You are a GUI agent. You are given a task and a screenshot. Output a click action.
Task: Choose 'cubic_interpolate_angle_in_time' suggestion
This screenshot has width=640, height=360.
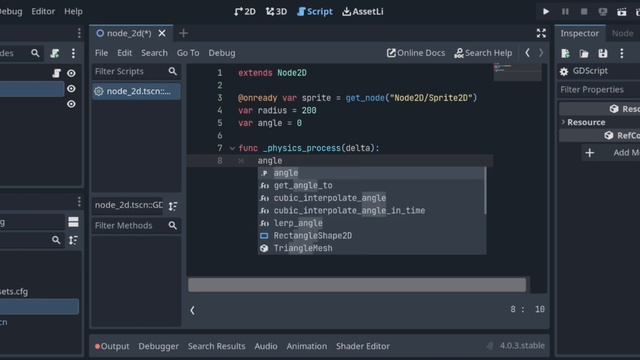[x=371, y=211]
